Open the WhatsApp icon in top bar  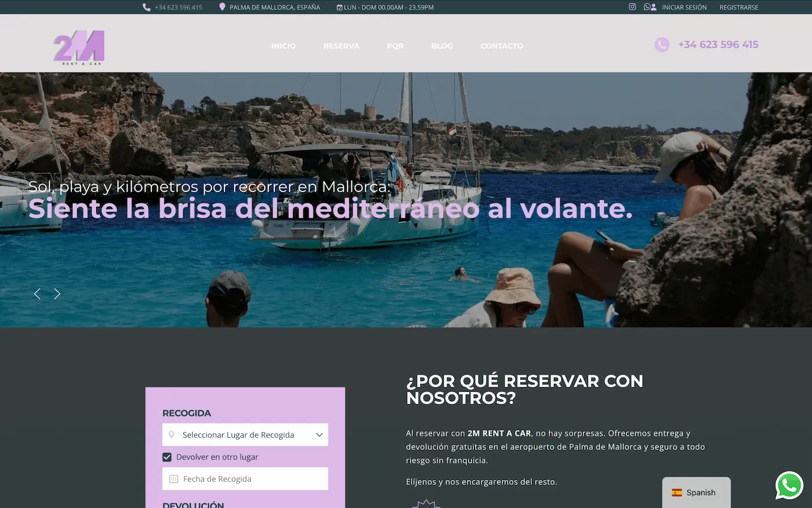coord(647,7)
